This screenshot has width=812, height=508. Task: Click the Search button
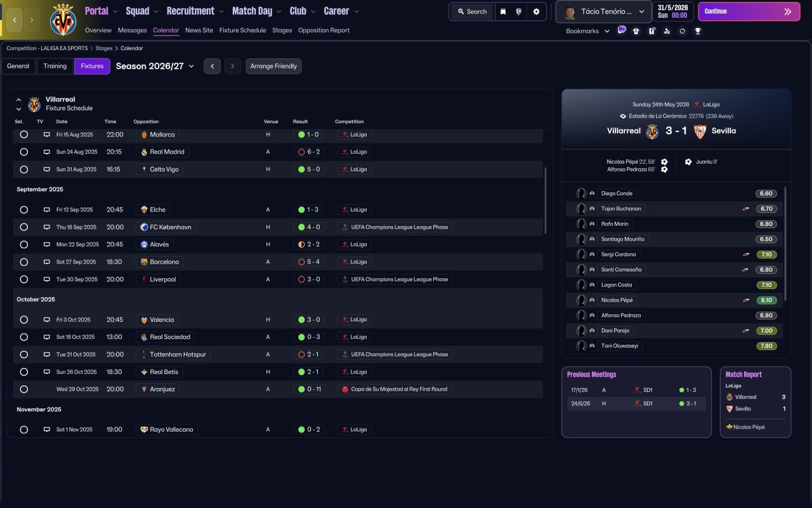473,11
